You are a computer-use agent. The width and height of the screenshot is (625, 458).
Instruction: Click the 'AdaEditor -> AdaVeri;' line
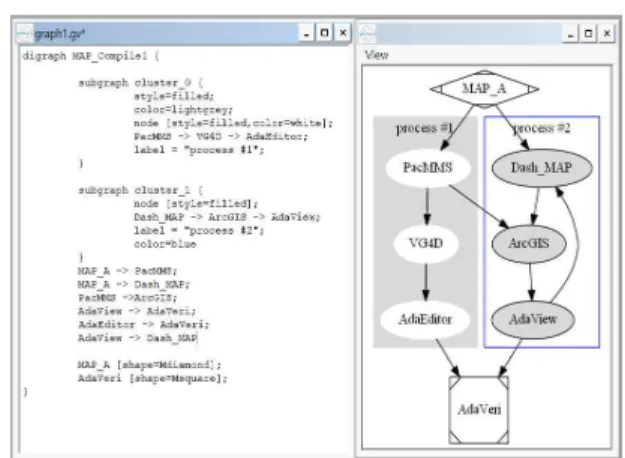click(143, 324)
